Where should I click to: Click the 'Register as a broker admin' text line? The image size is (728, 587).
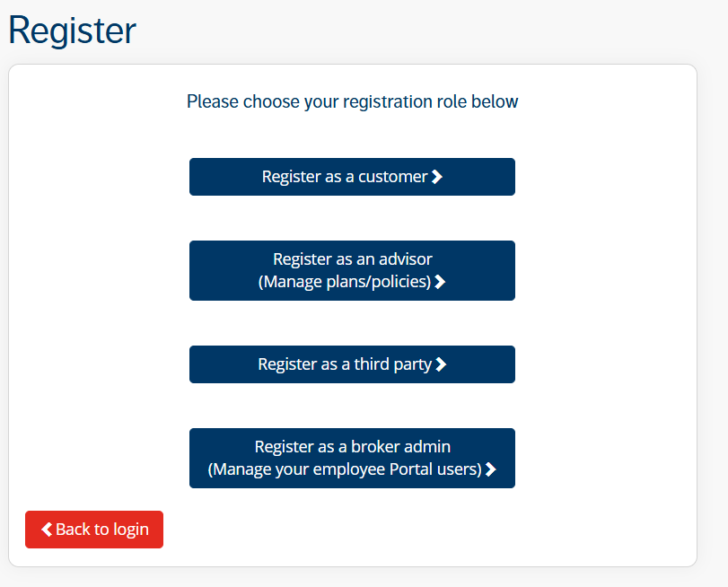[x=352, y=447]
